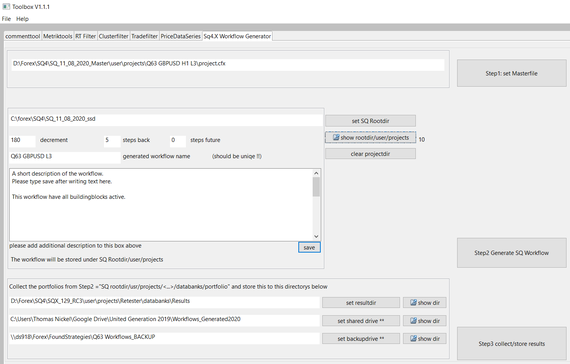This screenshot has height=364, width=570.
Task: Click 'The workflow will be stored under SQ Rootdir/user/projects'
Action: pyautogui.click(x=87, y=260)
